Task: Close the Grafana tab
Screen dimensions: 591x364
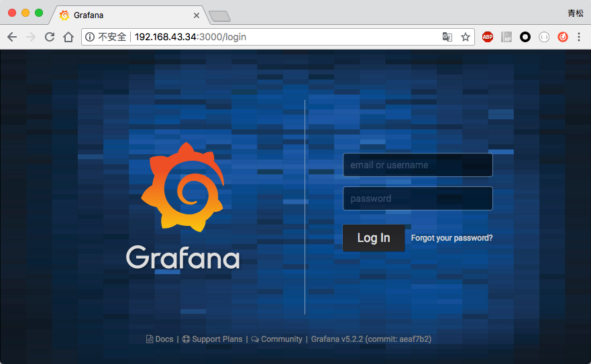Action: point(197,15)
